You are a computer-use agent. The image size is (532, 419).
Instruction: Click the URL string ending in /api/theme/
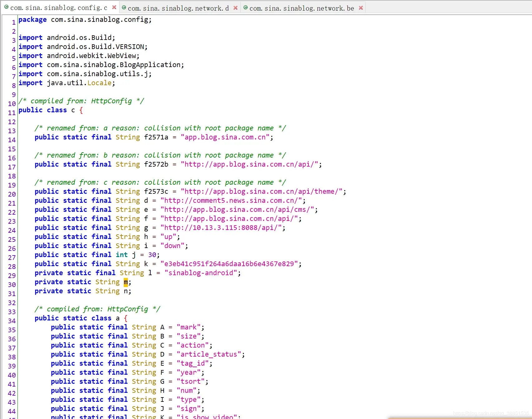click(x=262, y=192)
